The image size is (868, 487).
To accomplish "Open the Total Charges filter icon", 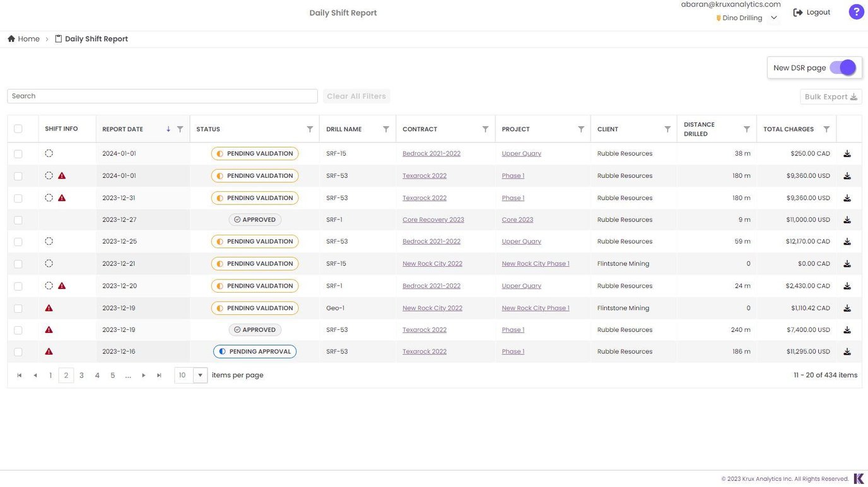I will click(x=826, y=129).
